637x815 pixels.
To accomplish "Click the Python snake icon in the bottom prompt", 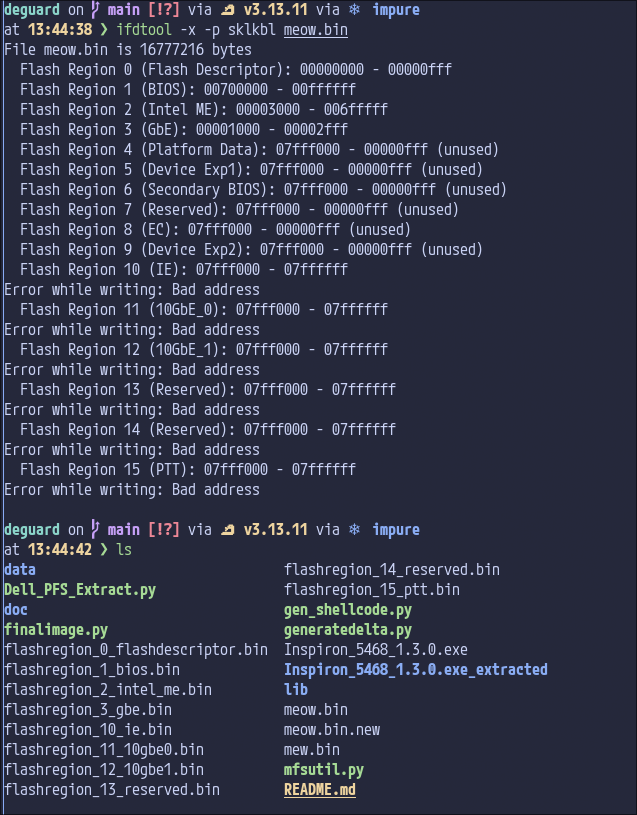I will [x=229, y=529].
